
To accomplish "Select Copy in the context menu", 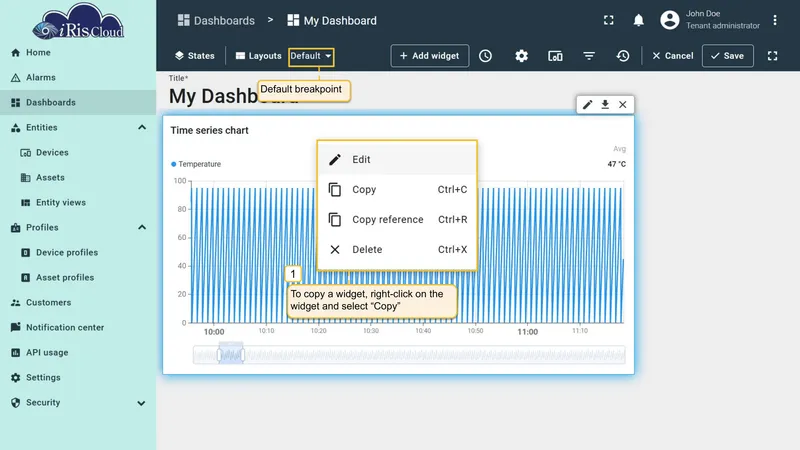I will point(397,189).
